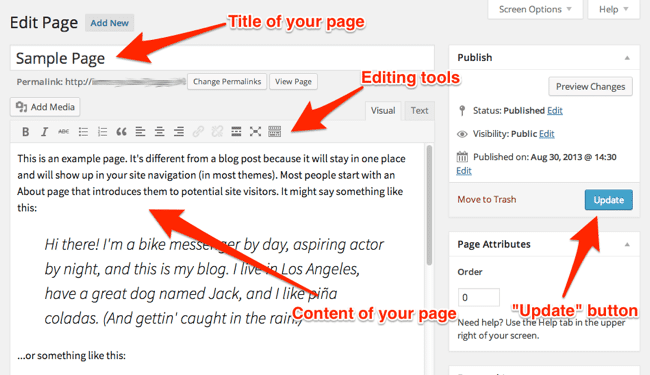Collapse the Page Attributes panel

627,244
